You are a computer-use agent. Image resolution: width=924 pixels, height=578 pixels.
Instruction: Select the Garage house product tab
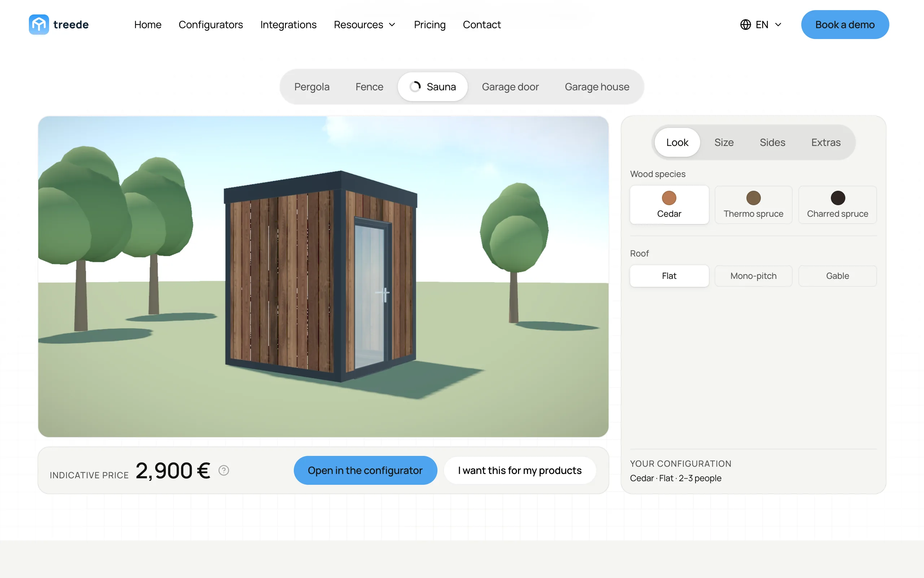click(x=597, y=87)
